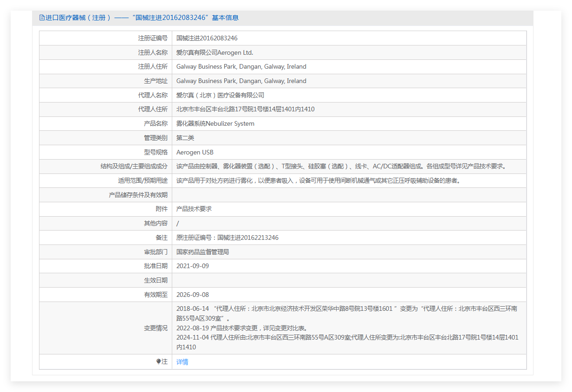The image size is (572, 392).
Task: Click the document icon before 进口医疗器械 header
Action: tap(42, 18)
